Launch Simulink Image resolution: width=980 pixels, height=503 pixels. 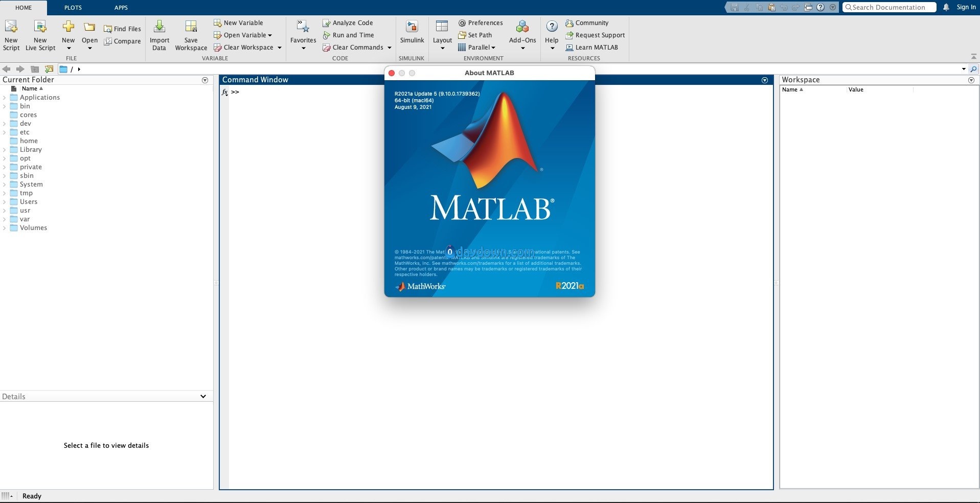[x=412, y=32]
